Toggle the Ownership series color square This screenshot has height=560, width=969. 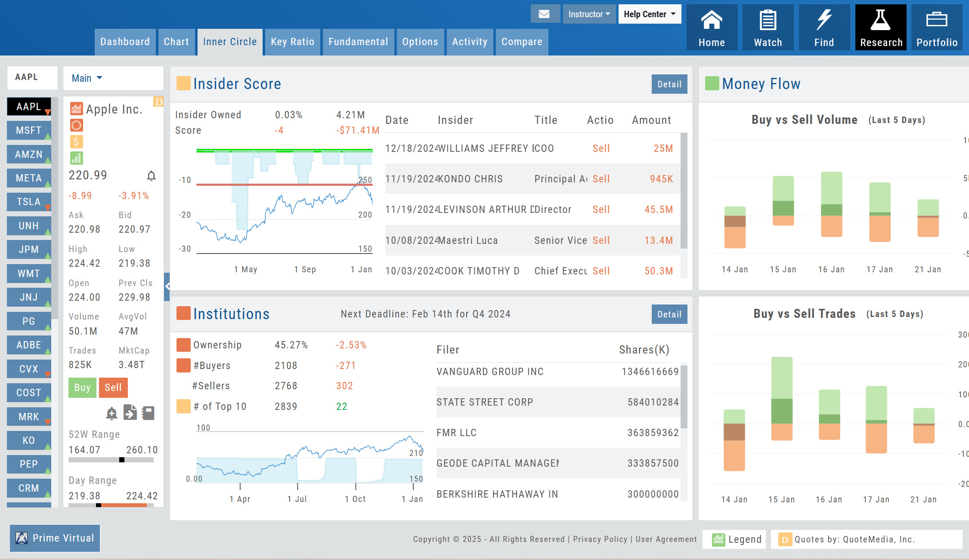183,345
